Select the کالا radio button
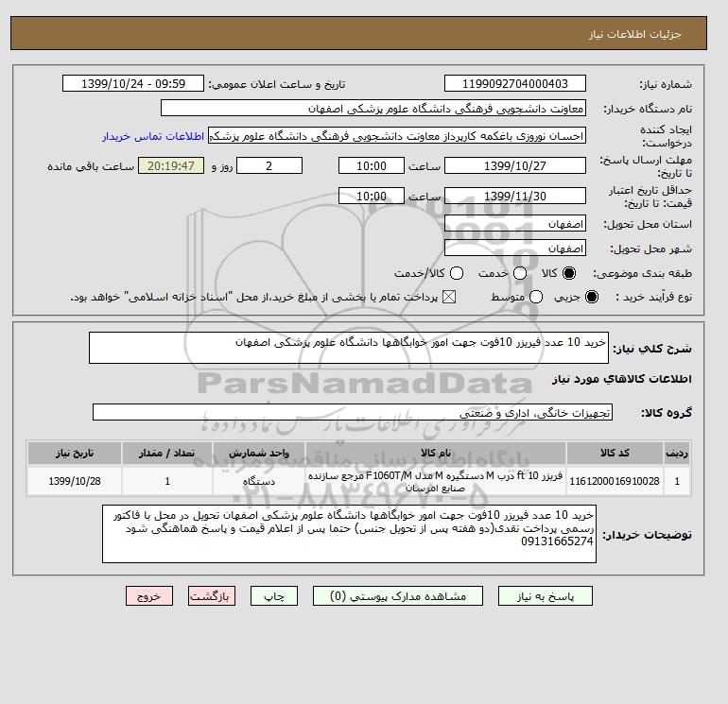The width and height of the screenshot is (728, 704). [569, 273]
